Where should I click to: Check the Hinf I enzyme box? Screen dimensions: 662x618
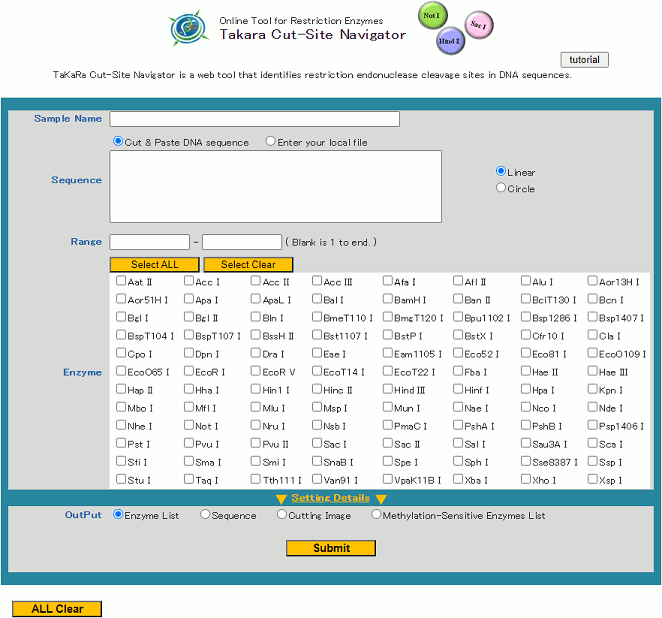(458, 389)
